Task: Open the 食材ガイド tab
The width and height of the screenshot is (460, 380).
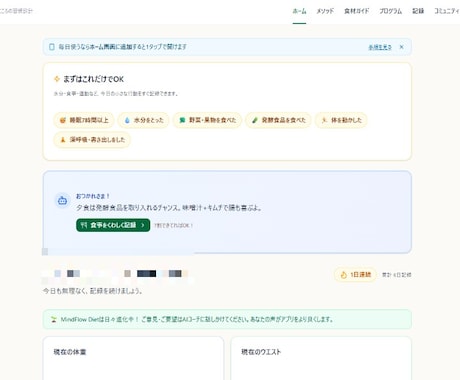Action: click(356, 11)
